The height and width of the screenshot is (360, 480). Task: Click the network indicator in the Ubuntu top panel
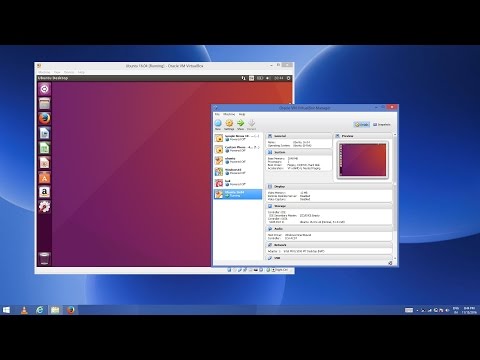pyautogui.click(x=243, y=78)
